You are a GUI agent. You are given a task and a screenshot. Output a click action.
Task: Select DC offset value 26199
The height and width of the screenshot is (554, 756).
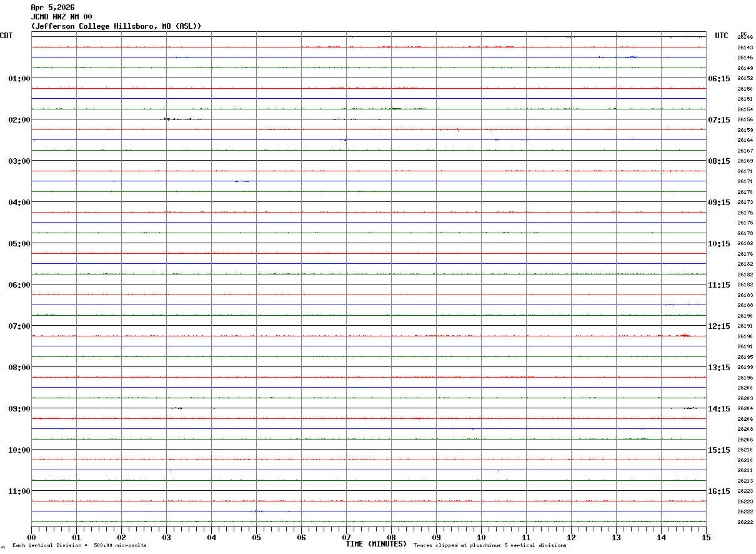(745, 367)
